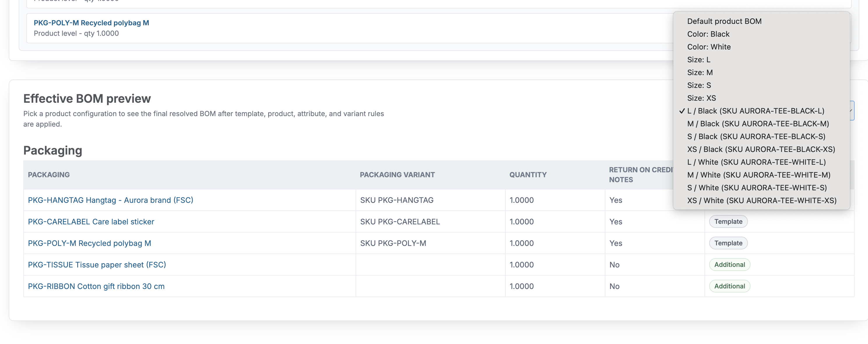The height and width of the screenshot is (344, 868).
Task: Pick XS / White AURORA-TEE-WHITE-XS variant
Action: coord(761,200)
